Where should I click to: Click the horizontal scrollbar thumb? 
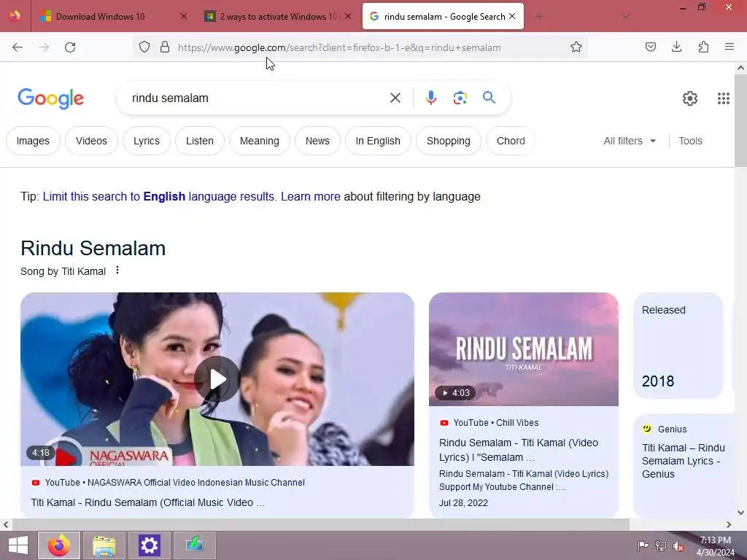tap(321, 525)
